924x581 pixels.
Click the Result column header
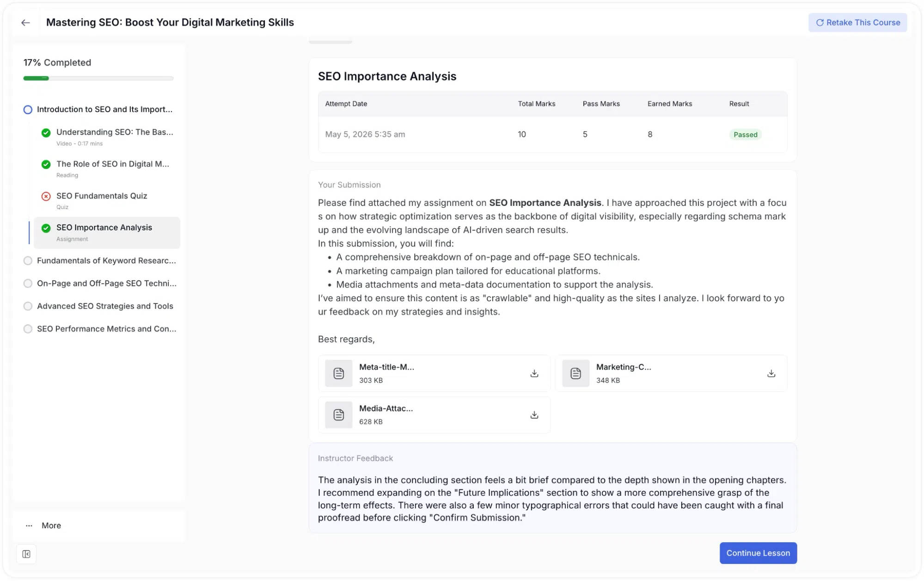click(x=739, y=104)
